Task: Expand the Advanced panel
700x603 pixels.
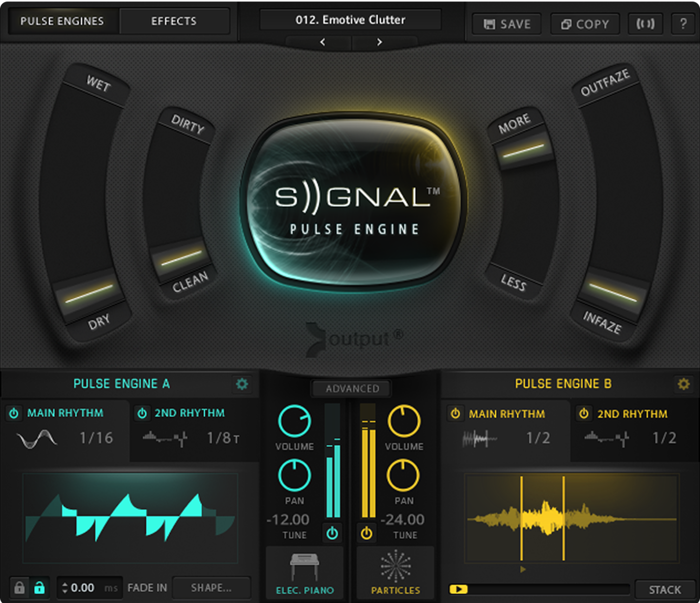Action: pos(350,389)
